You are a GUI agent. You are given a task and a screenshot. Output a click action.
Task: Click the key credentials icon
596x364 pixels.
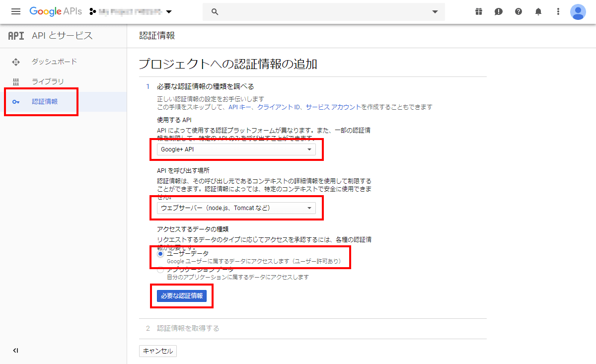[x=16, y=102]
